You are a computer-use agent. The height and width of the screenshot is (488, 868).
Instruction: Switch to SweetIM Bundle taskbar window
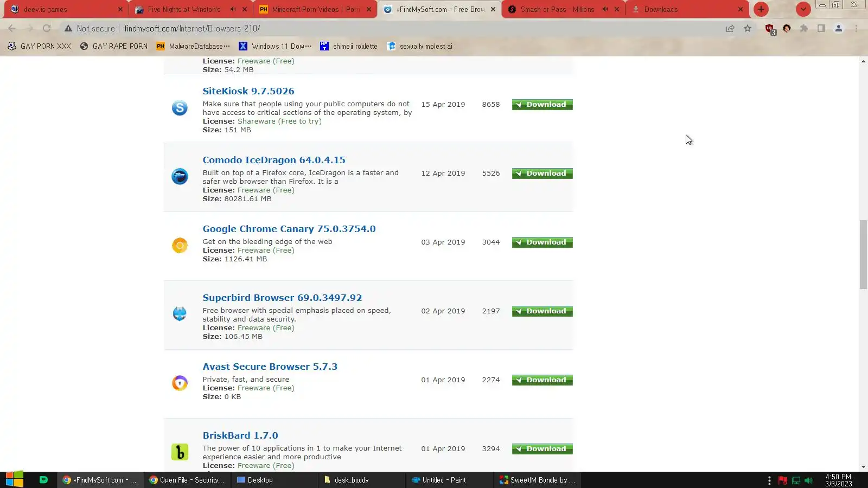[537, 480]
